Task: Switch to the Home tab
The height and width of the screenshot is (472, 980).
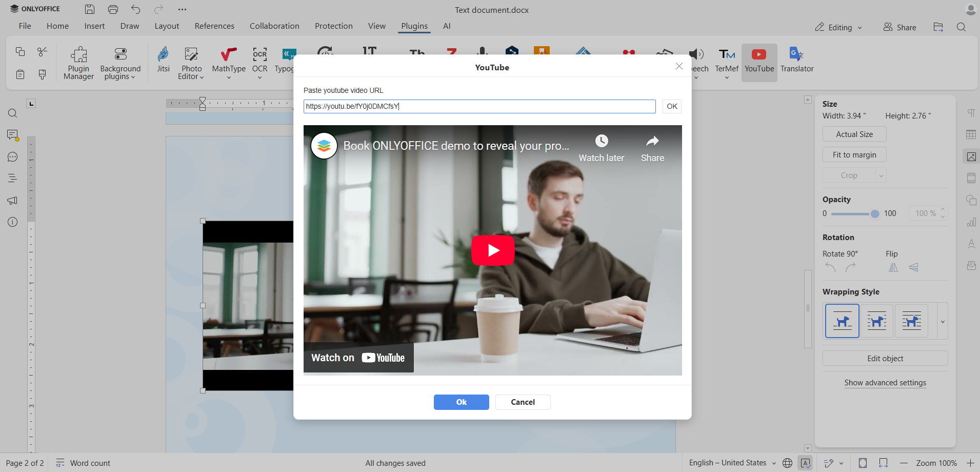Action: (57, 26)
